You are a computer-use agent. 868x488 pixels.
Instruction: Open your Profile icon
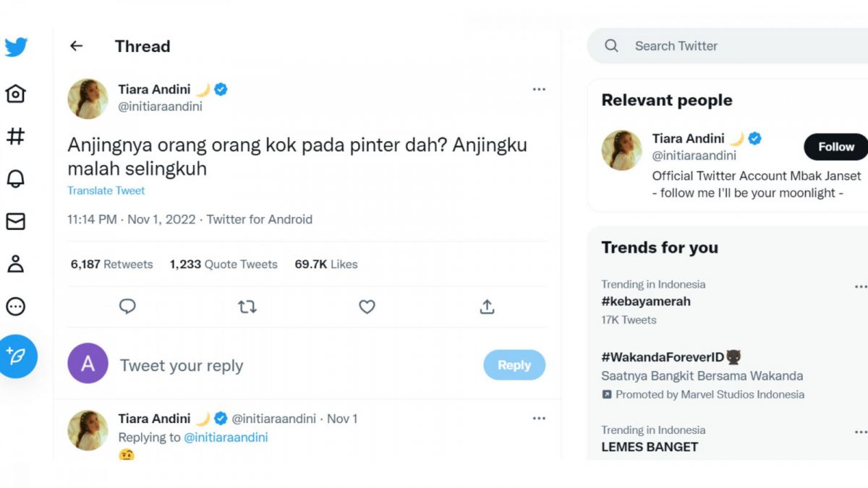coord(15,264)
